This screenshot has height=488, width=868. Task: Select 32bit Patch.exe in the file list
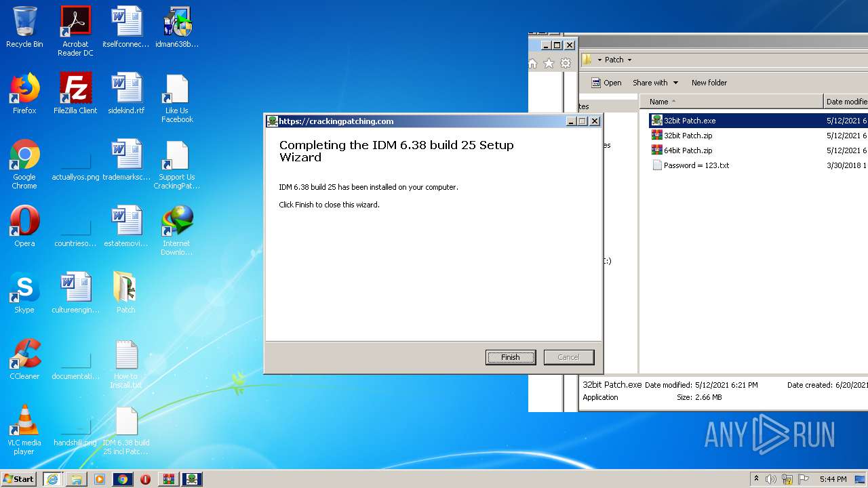pos(758,121)
